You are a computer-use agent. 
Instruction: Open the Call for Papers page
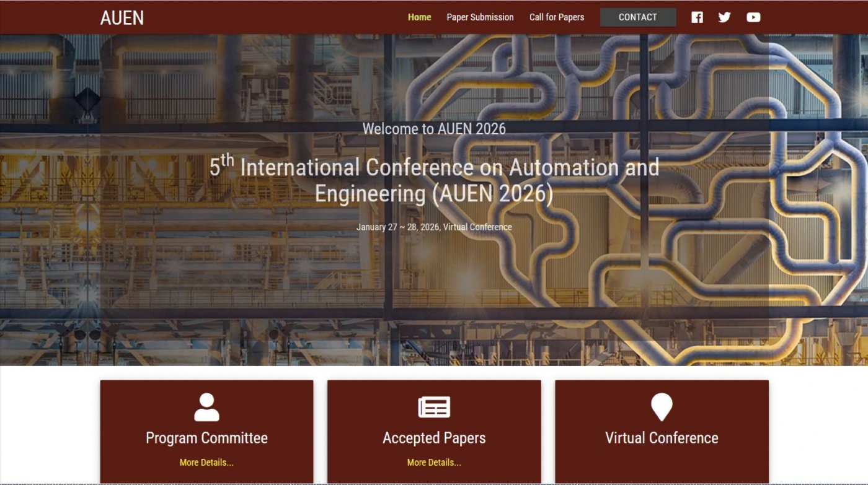(x=556, y=17)
